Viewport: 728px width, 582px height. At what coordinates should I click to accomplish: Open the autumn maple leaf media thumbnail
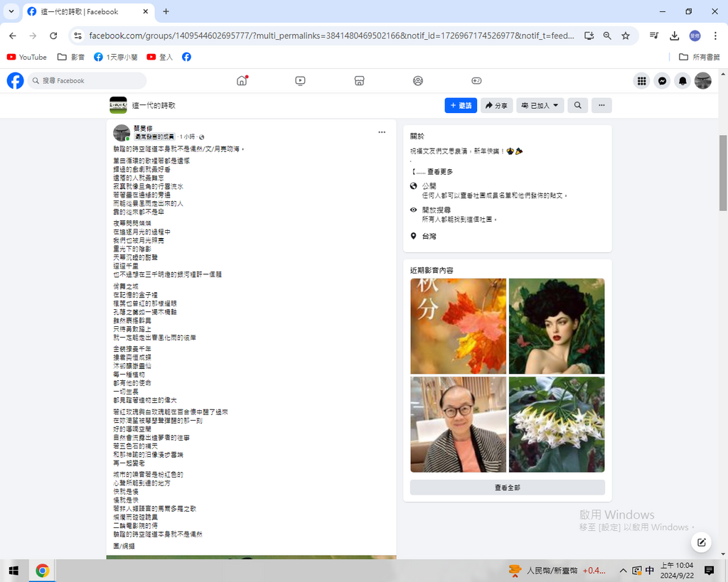coord(458,326)
